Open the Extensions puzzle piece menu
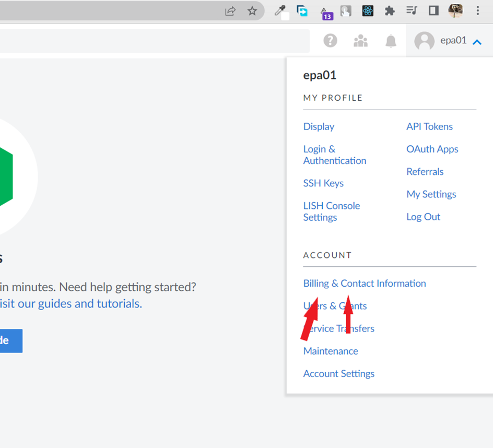Image resolution: width=493 pixels, height=448 pixels. coord(390,11)
